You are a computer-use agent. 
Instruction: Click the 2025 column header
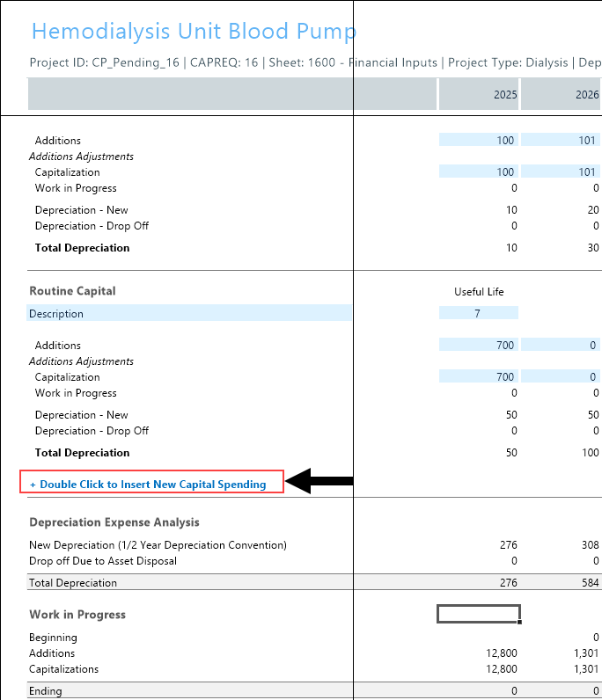tap(478, 94)
